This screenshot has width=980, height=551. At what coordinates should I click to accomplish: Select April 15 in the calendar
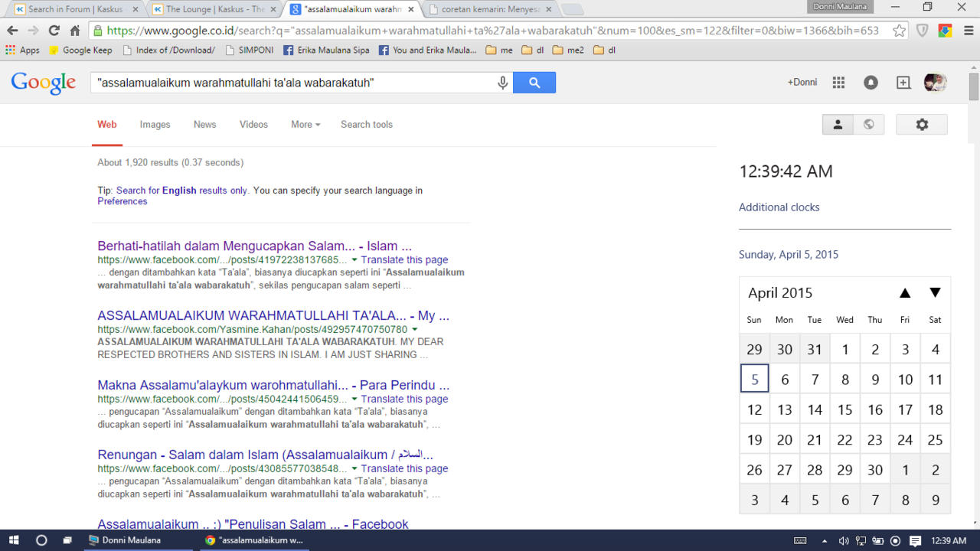[844, 409]
